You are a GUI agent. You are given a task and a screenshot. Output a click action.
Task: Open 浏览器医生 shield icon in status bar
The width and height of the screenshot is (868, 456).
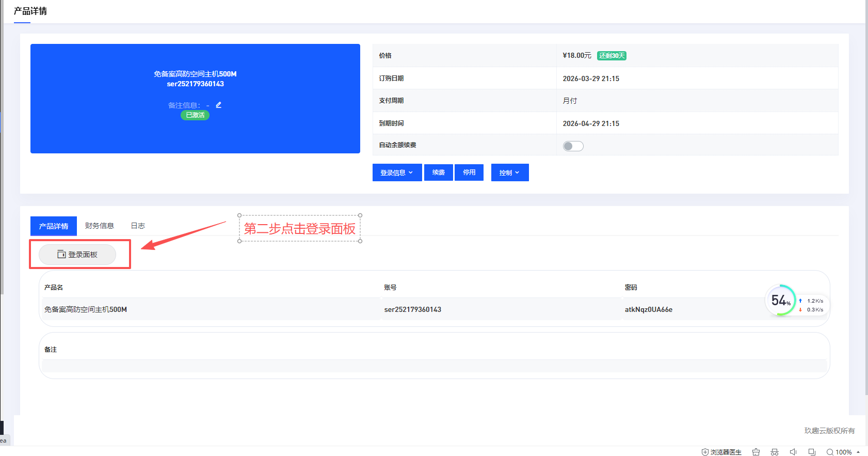[x=705, y=452]
